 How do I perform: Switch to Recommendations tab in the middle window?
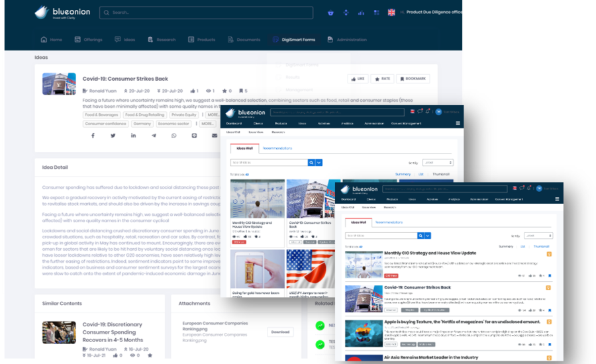click(277, 148)
